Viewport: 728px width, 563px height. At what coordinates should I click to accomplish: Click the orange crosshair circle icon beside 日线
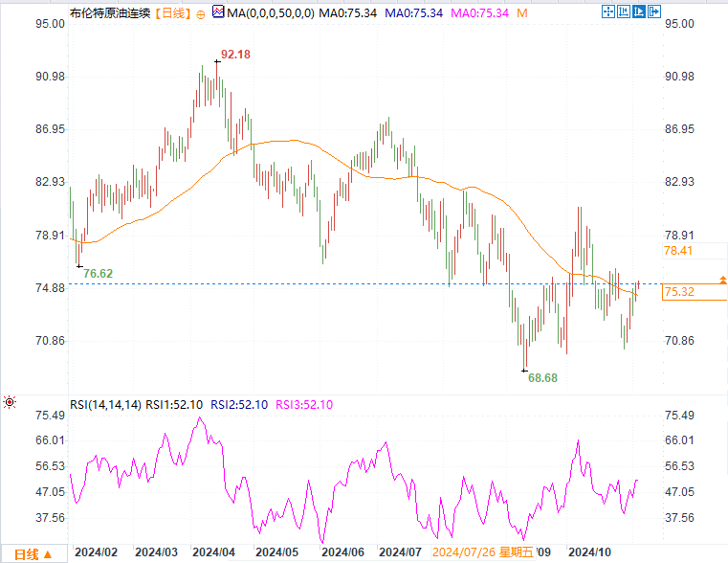pos(201,14)
